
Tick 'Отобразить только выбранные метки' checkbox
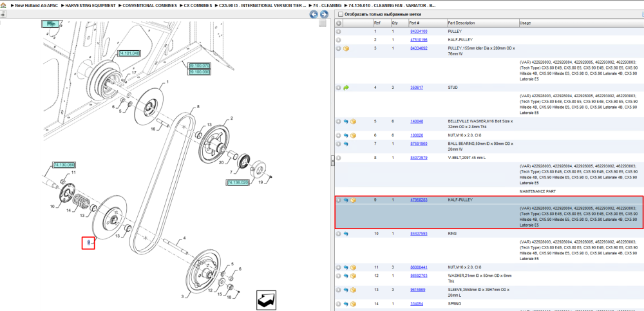pos(340,14)
